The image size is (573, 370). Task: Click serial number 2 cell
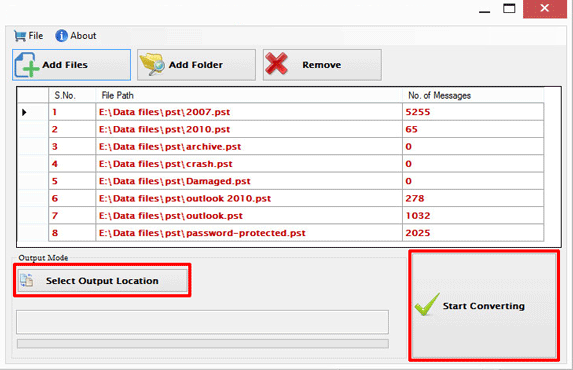(72, 129)
